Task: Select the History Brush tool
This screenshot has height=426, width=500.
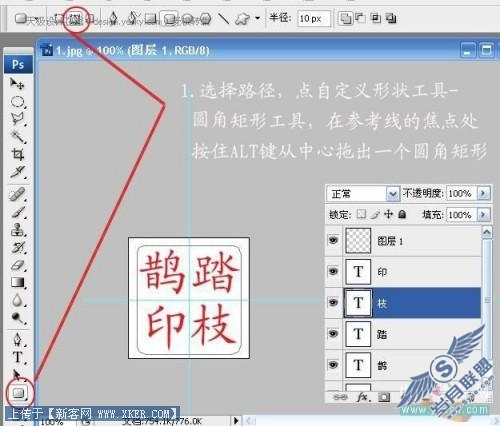Action: pos(18,248)
